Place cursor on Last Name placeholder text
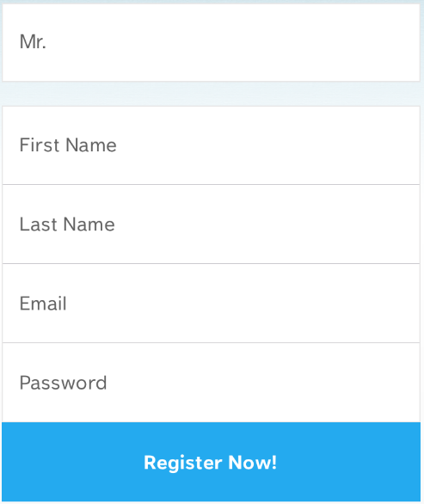Screen dimensions: 424x504 tap(67, 224)
